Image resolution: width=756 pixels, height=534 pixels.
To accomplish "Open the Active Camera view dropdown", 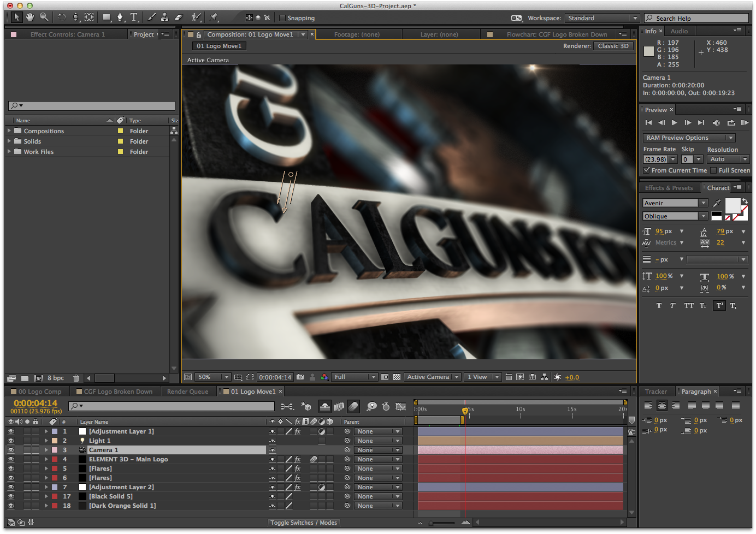I will [433, 377].
